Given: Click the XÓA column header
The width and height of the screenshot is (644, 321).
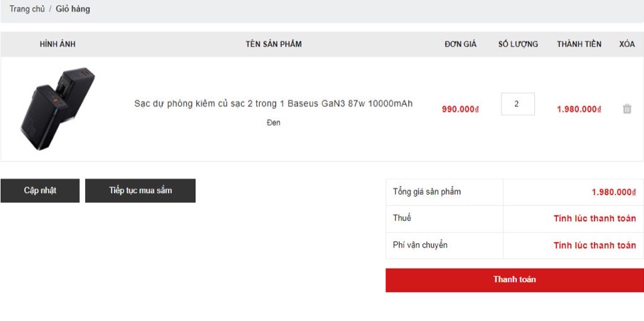Looking at the screenshot, I should tap(627, 44).
